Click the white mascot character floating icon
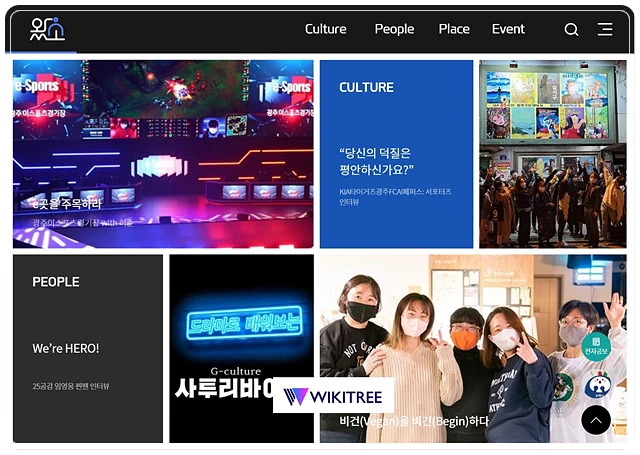Image resolution: width=640 pixels, height=455 pixels. [x=597, y=384]
